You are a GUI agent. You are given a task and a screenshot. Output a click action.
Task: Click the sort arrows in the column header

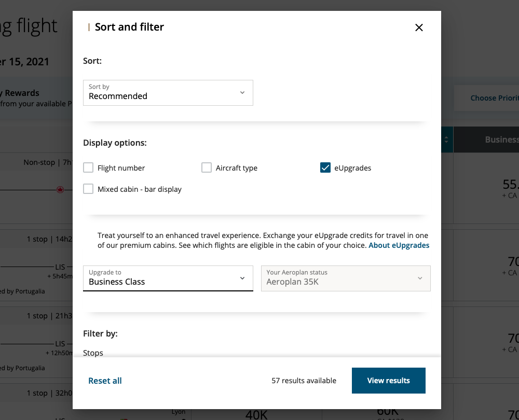[446, 139]
